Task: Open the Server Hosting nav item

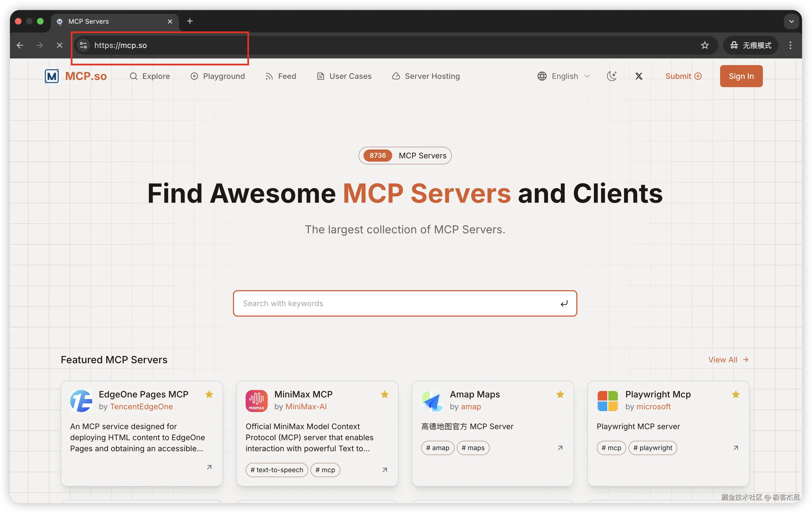Action: tap(426, 76)
